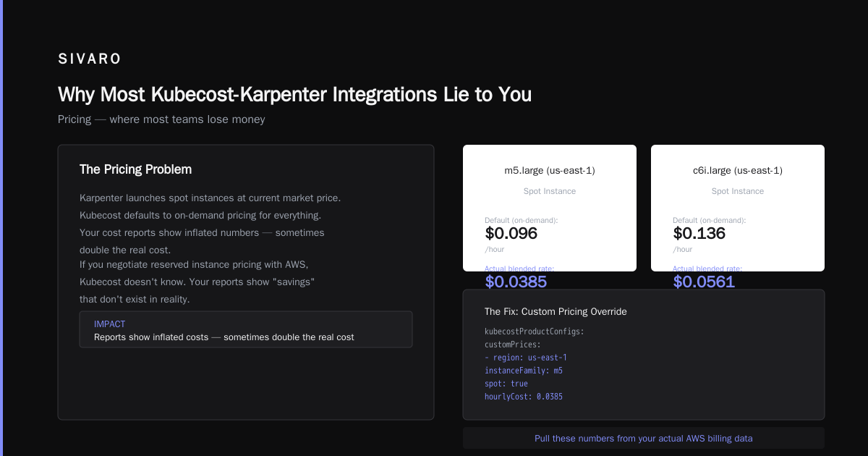Click subtitle 'Pricing — where most teams lose money'
Viewport: 868px width, 456px height.
(x=161, y=119)
